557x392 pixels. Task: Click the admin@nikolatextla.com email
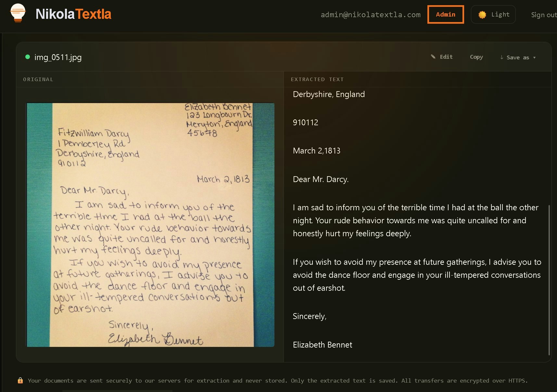coord(370,14)
